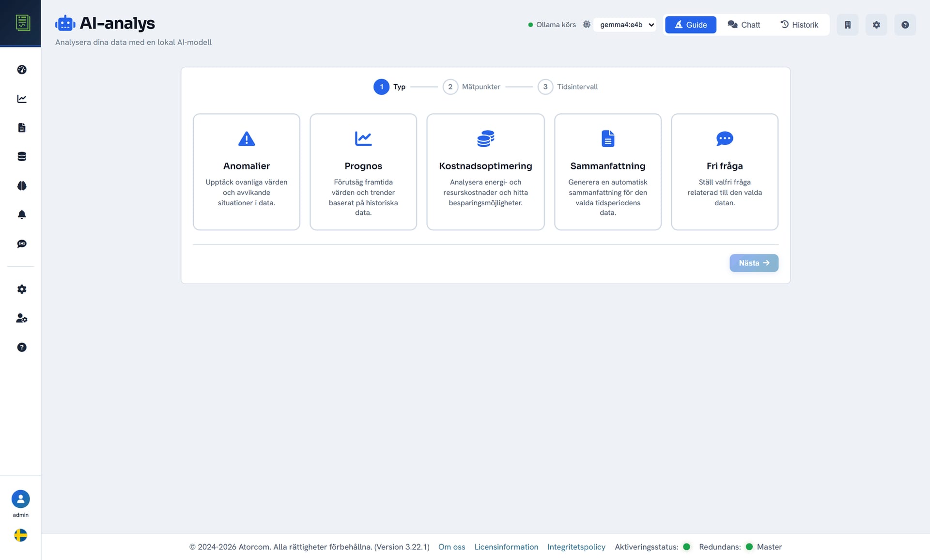Click the Aktiveringsstatus green indicator
This screenshot has width=930, height=560.
(x=686, y=546)
